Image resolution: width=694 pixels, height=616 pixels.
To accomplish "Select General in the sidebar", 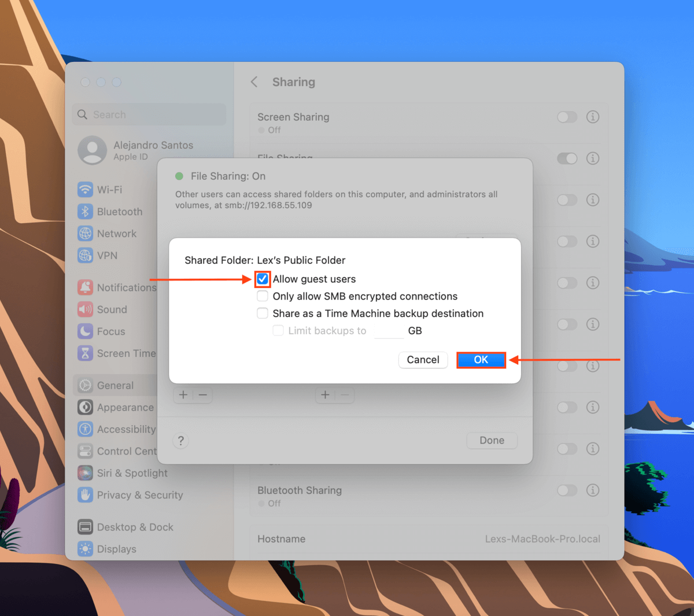I will pos(116,386).
